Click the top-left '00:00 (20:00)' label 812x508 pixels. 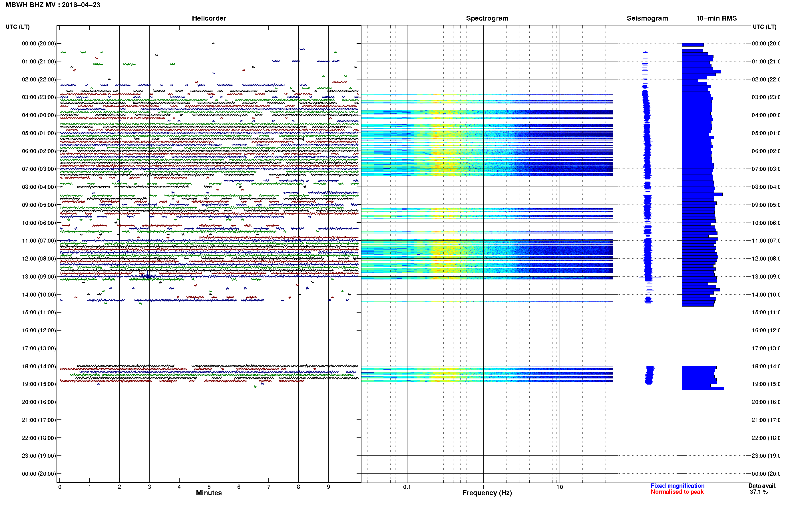tap(39, 43)
